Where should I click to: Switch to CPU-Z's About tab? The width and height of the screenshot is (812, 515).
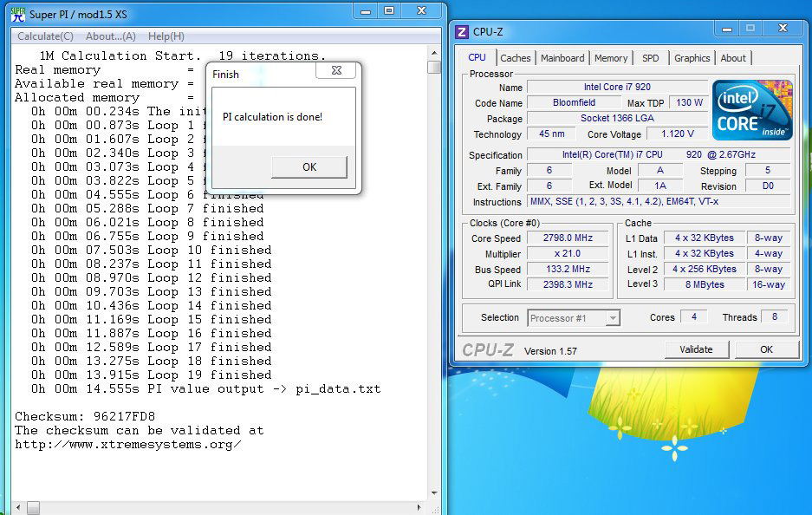(733, 58)
